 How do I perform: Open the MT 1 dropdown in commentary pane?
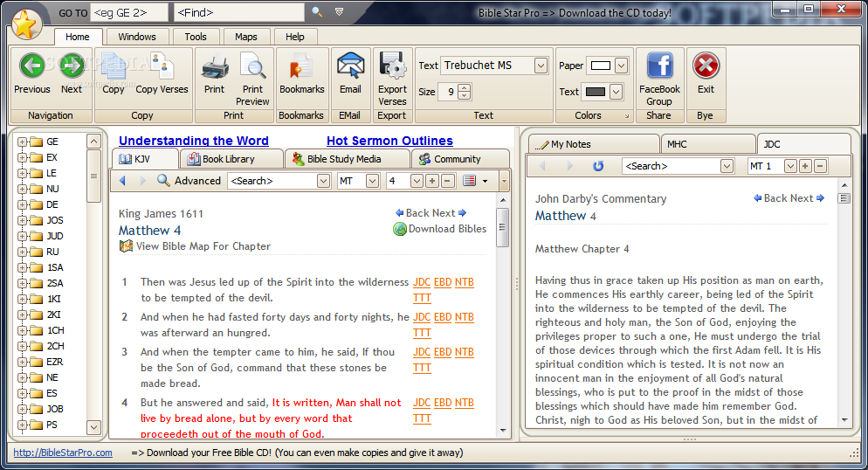click(x=790, y=166)
